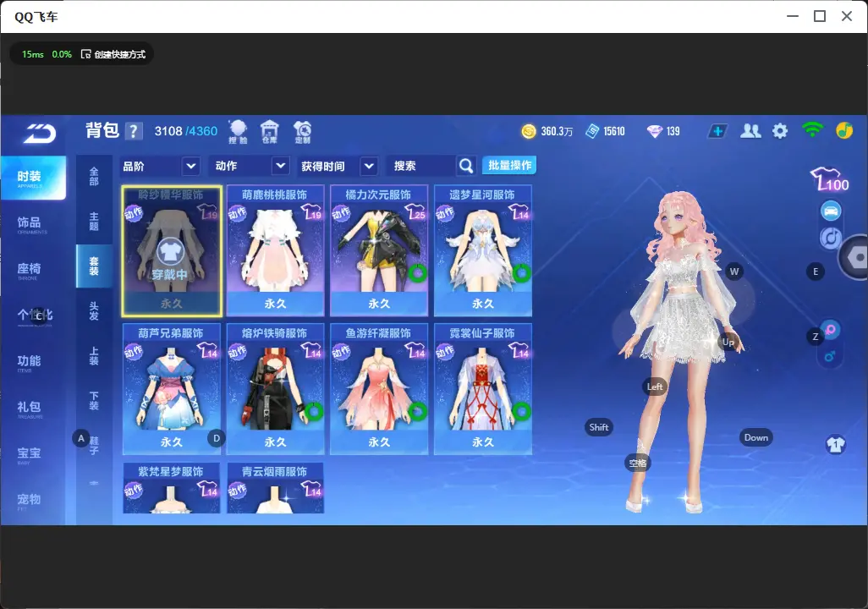Screen dimensions: 868x609
Task: Open the 动作 action filter dropdown
Action: click(250, 166)
